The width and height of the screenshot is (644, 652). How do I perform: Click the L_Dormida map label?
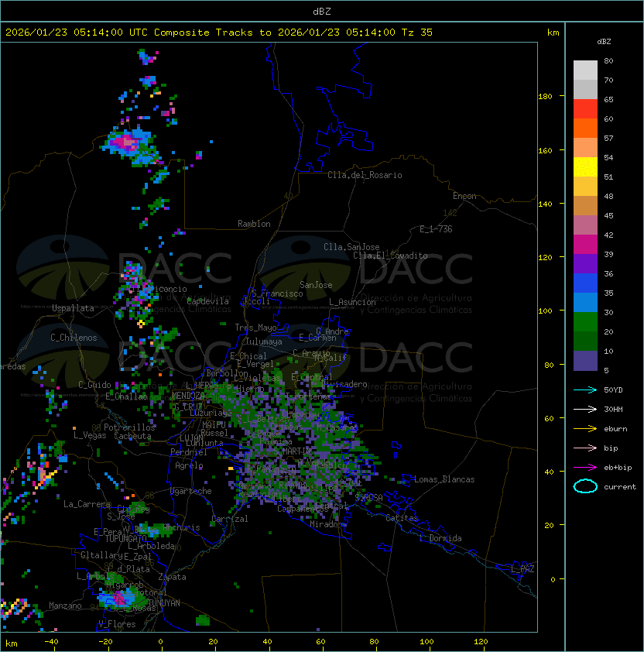tap(440, 538)
